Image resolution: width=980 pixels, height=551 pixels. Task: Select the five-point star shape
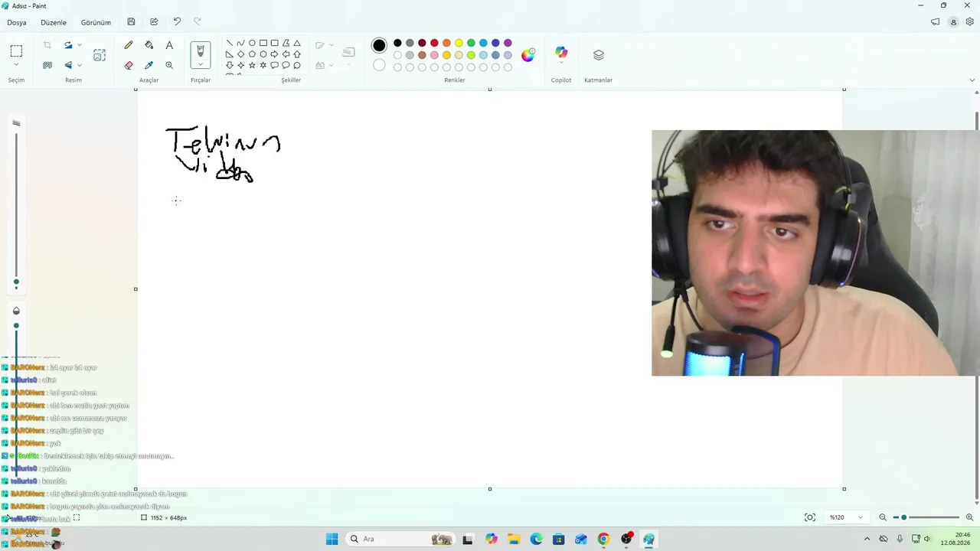coord(252,66)
